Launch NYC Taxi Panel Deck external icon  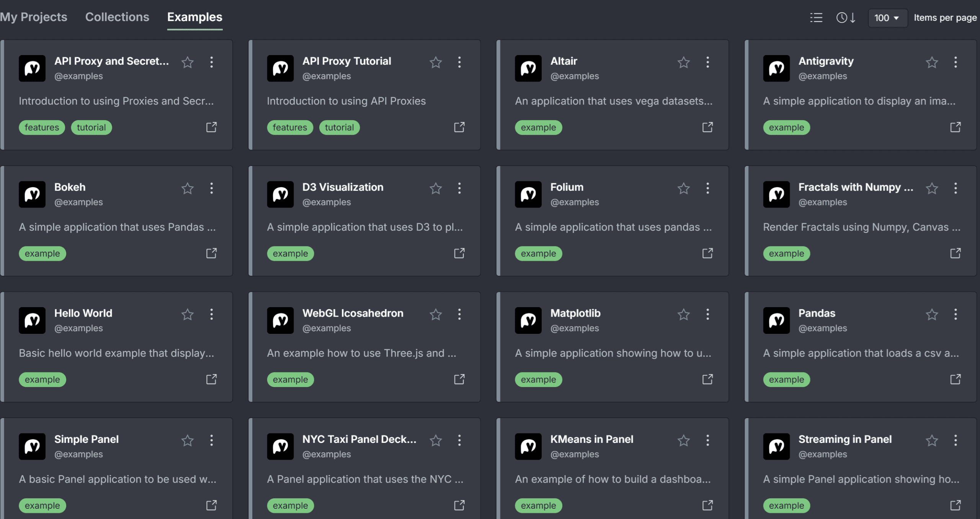tap(459, 505)
